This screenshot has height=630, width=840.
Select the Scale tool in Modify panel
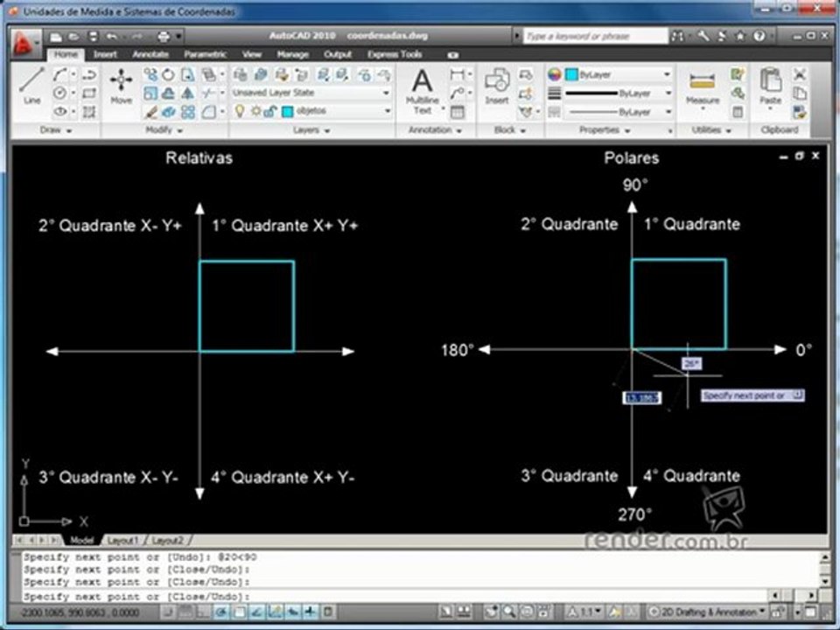pos(150,94)
